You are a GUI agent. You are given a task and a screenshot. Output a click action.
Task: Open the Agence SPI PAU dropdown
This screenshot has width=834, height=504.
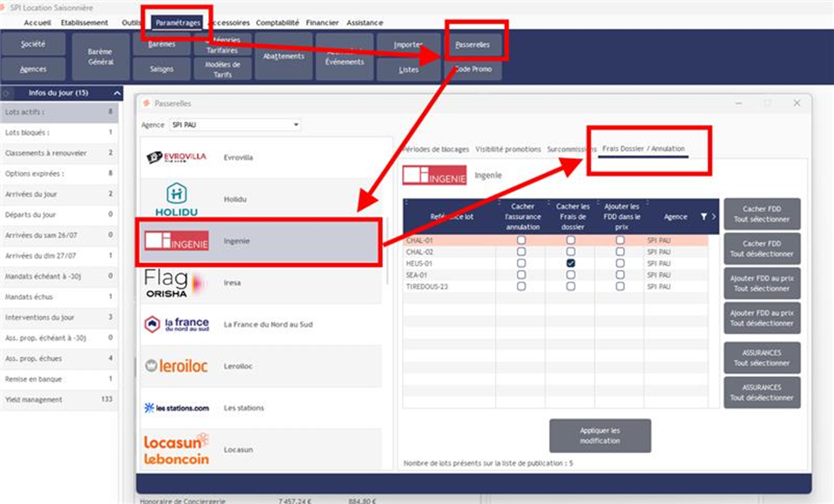pos(296,125)
